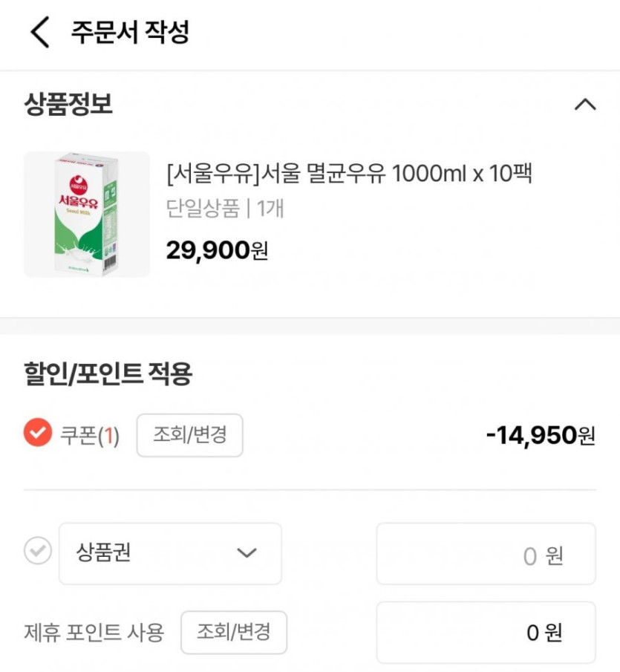The width and height of the screenshot is (620, 672).
Task: Tap the 29,900원 product price
Action: [217, 250]
